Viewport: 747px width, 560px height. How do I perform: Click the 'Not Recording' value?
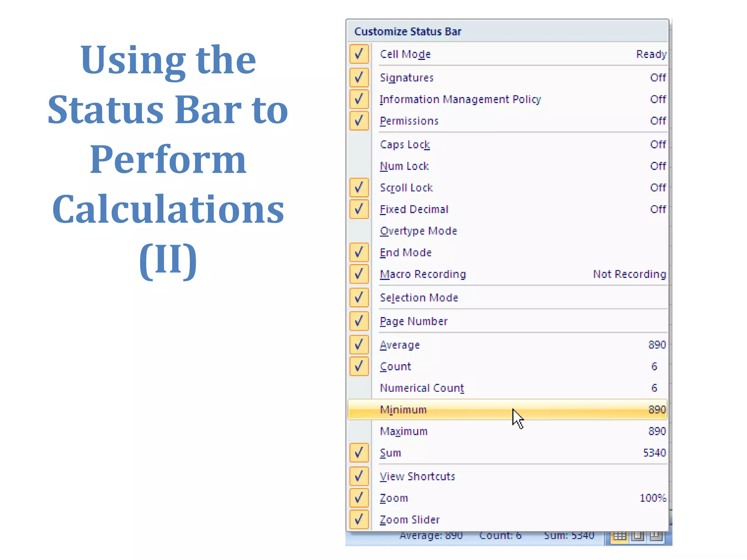point(630,274)
